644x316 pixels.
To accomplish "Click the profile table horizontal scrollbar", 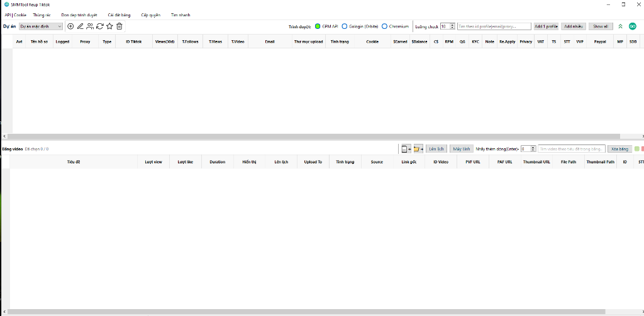I will [x=313, y=136].
